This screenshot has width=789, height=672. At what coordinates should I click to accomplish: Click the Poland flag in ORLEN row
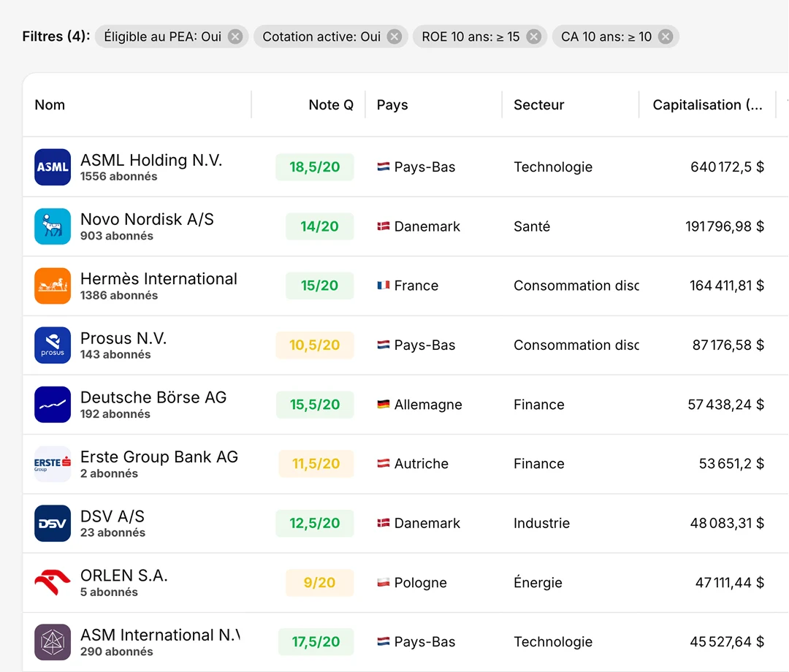(384, 582)
